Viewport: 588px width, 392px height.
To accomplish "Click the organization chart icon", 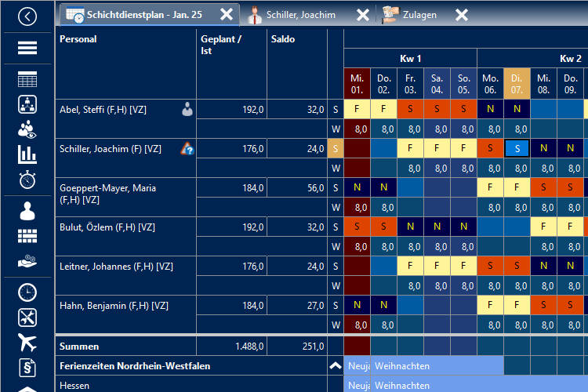I will [x=27, y=104].
